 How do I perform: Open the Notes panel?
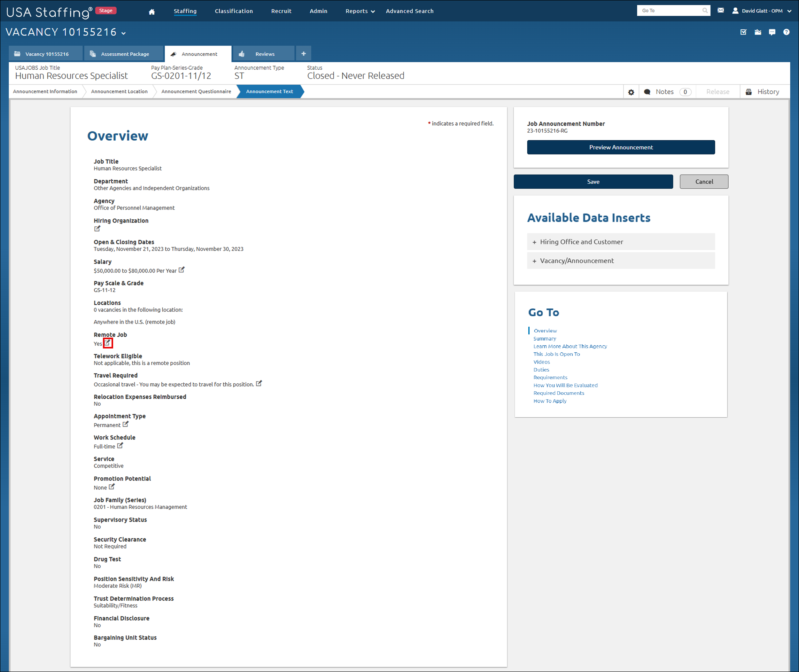(664, 91)
